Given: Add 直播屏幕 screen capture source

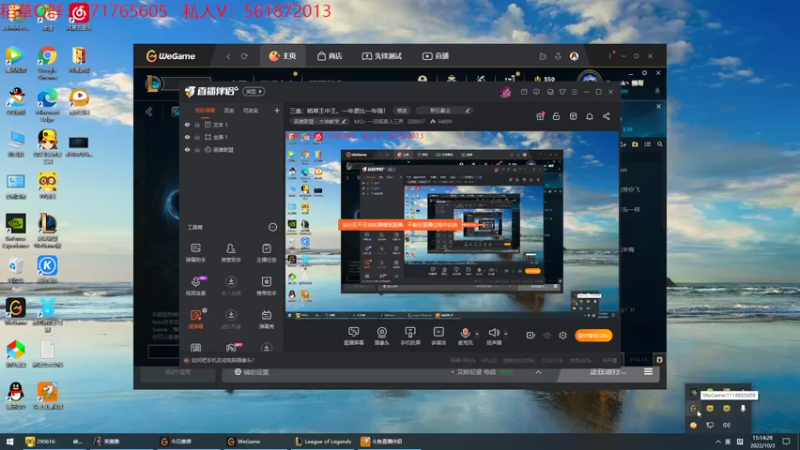Looking at the screenshot, I should (x=354, y=336).
